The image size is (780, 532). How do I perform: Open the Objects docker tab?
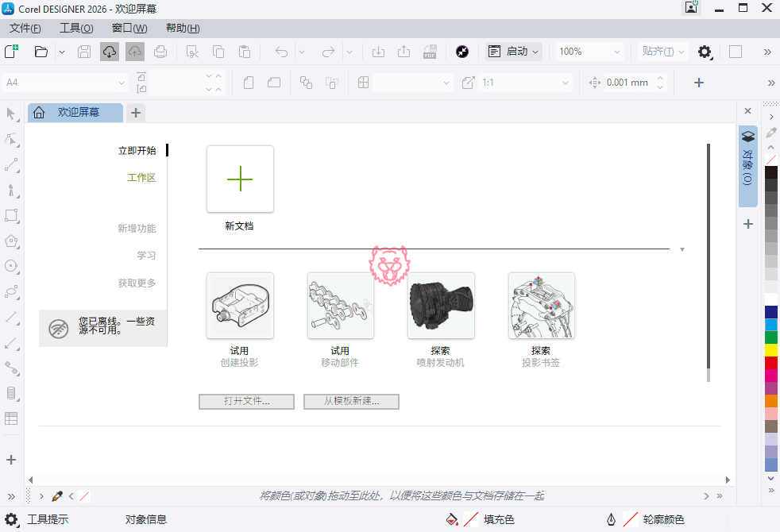click(x=747, y=166)
